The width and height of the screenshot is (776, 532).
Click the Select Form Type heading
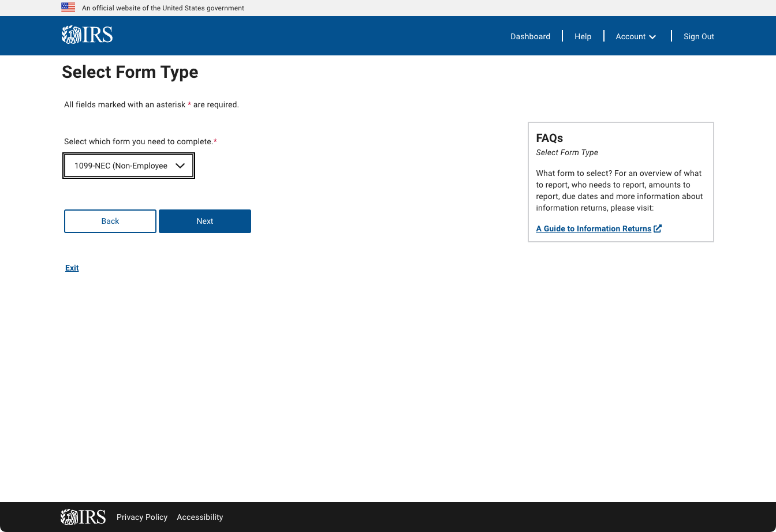tap(130, 72)
